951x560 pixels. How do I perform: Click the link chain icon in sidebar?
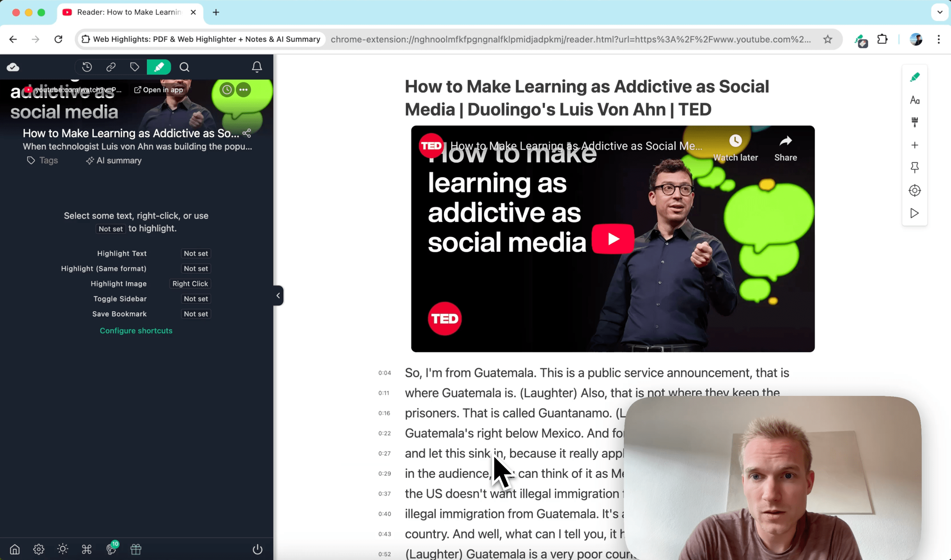click(111, 67)
